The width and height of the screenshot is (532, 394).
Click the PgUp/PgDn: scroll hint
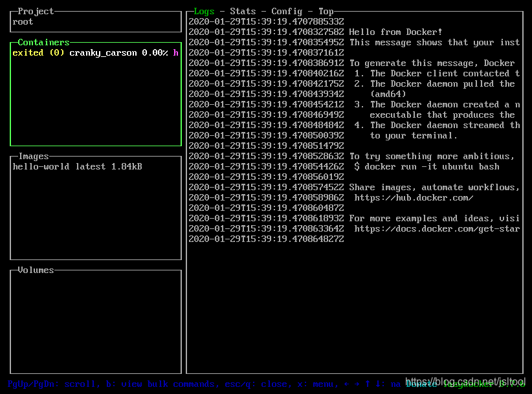(54, 384)
